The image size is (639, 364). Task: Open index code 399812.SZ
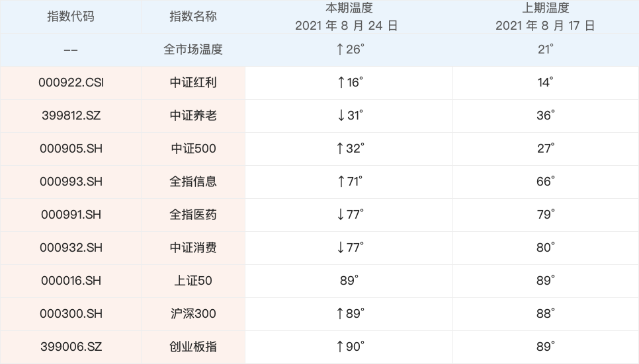pyautogui.click(x=71, y=116)
